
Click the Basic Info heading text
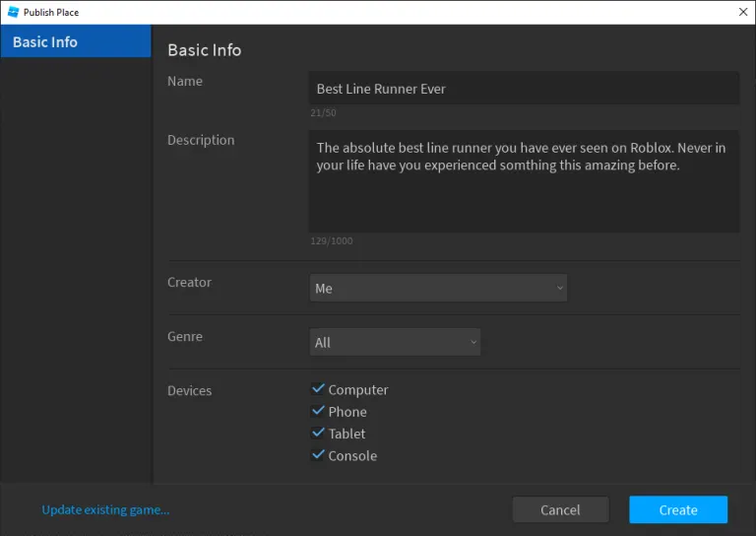coord(205,50)
